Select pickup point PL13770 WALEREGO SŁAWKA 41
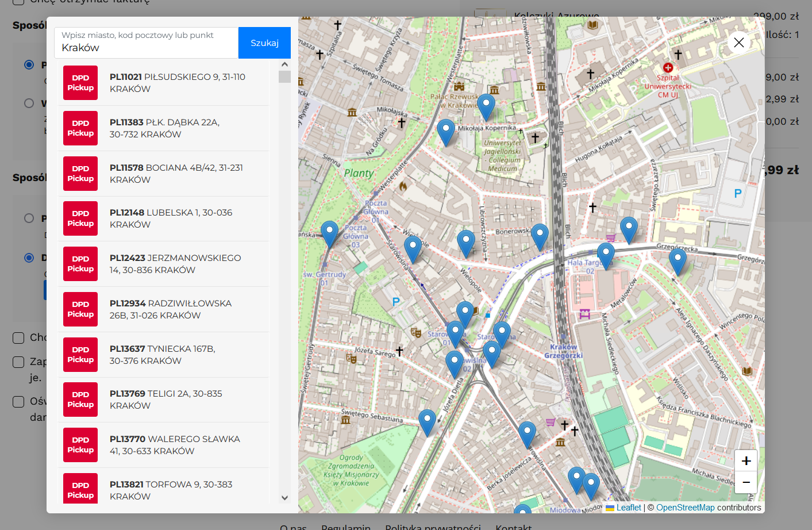Screen dimensions: 812x530 pyautogui.click(x=164, y=445)
